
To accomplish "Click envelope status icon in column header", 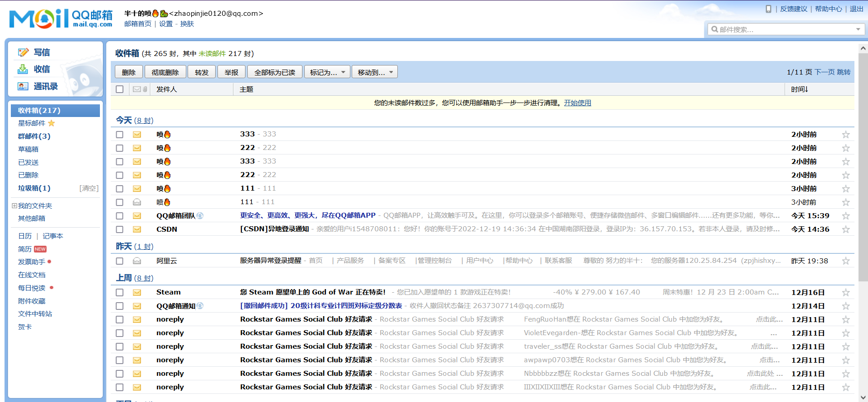I will (137, 89).
